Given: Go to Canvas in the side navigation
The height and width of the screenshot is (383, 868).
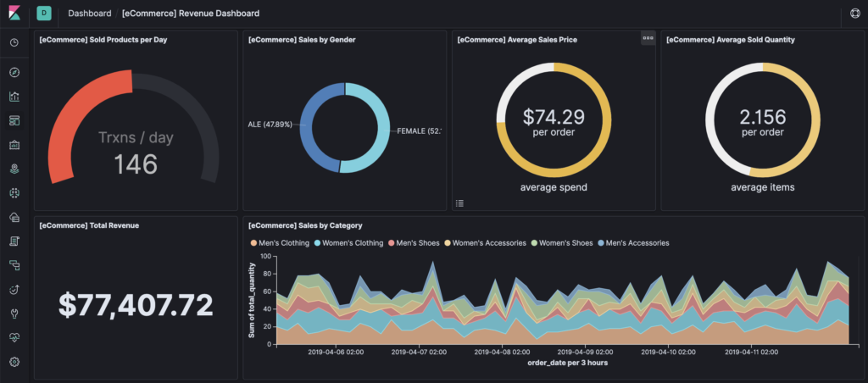Looking at the screenshot, I should (14, 145).
